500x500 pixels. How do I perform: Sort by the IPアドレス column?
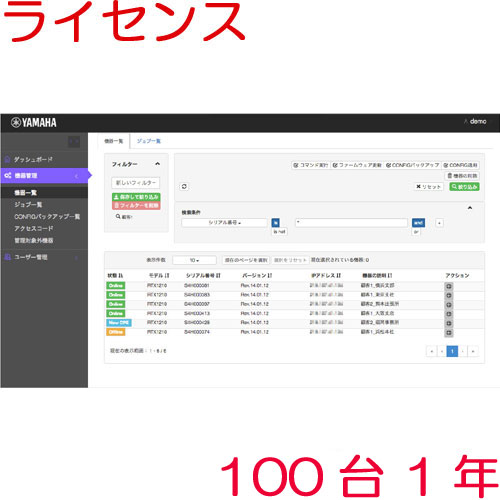click(x=326, y=275)
